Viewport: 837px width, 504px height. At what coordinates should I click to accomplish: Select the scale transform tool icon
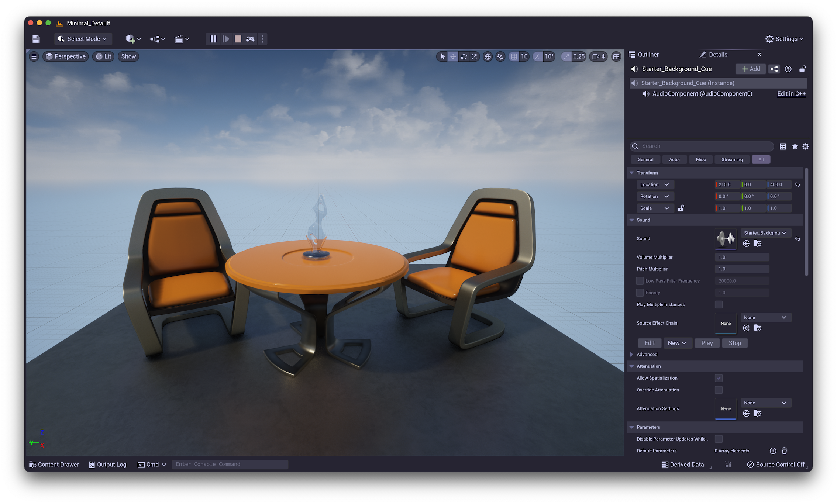point(474,56)
